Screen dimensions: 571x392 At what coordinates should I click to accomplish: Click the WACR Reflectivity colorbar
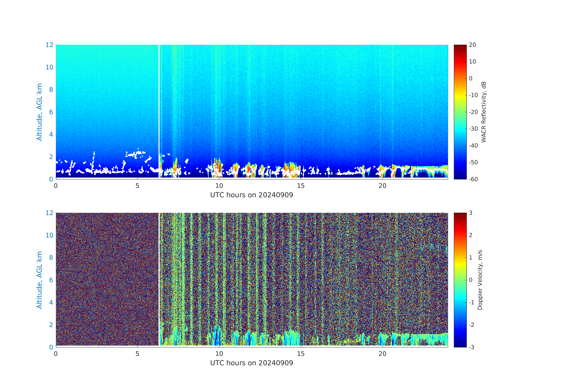460,112
